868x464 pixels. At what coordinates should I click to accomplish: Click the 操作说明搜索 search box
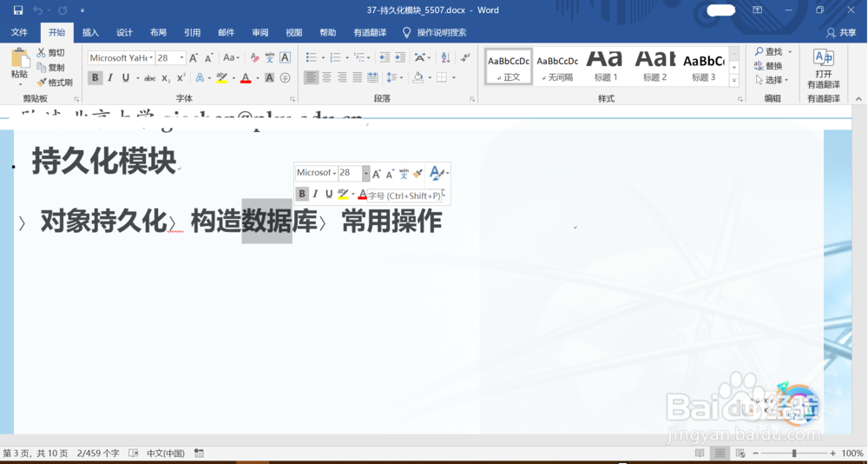435,33
